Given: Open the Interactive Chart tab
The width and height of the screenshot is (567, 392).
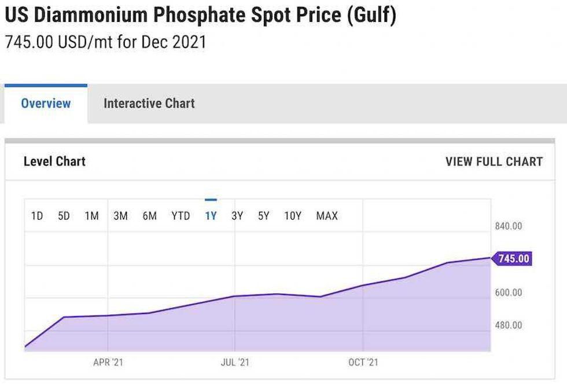Looking at the screenshot, I should point(149,103).
